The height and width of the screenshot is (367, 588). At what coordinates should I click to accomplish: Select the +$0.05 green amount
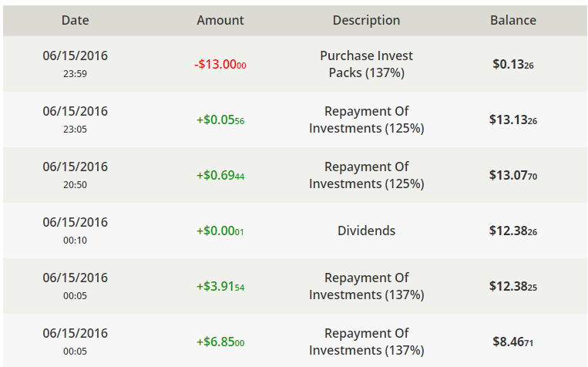pyautogui.click(x=220, y=120)
